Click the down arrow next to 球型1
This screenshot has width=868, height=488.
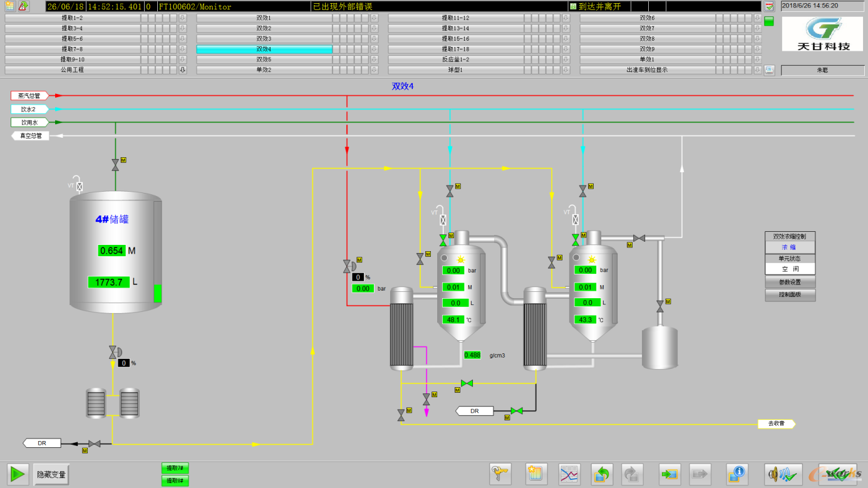tap(566, 70)
